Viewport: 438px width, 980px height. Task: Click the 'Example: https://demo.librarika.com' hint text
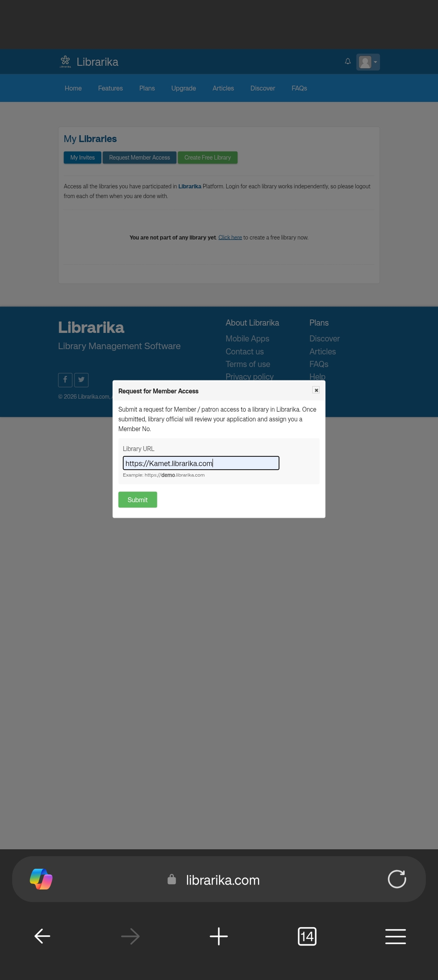pyautogui.click(x=163, y=475)
